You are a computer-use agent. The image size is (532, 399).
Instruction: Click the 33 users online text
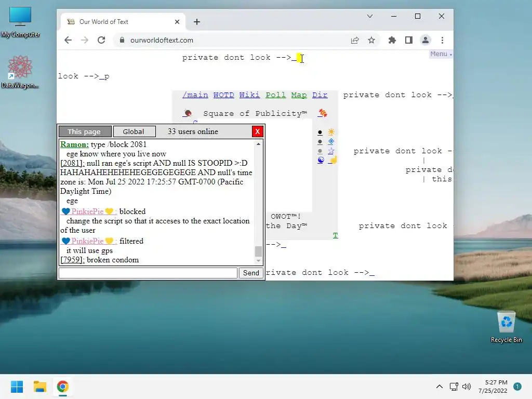(193, 131)
